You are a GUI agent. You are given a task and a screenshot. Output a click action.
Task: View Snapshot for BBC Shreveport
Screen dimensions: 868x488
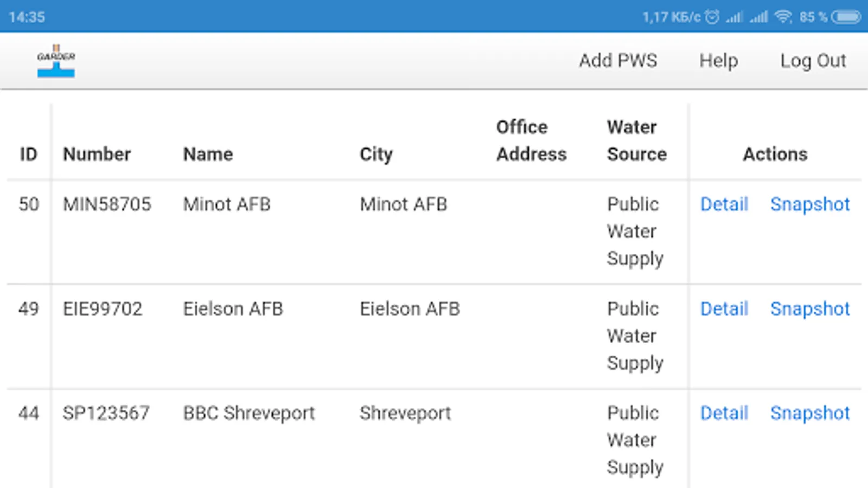tap(809, 413)
